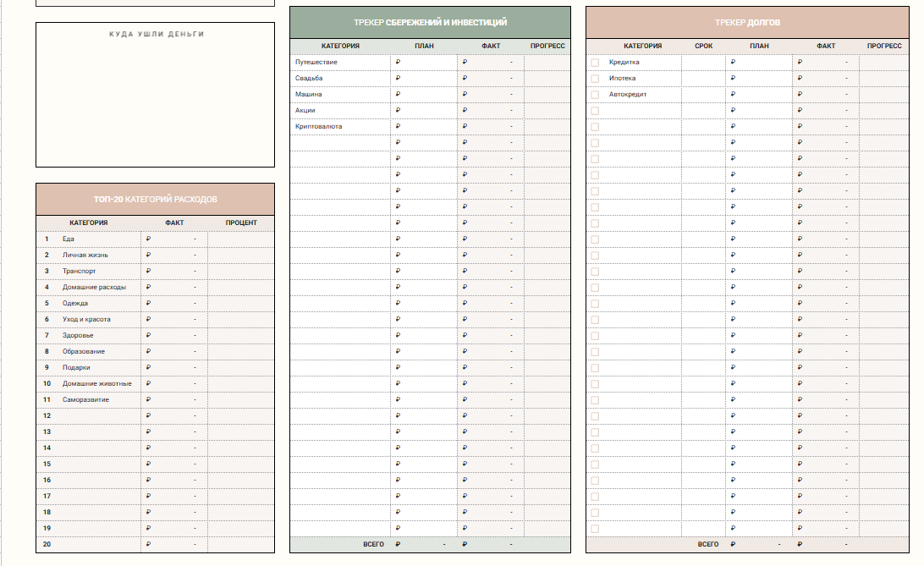The width and height of the screenshot is (924, 566).
Task: Click the Свадьба savings category cell
Action: (339, 79)
